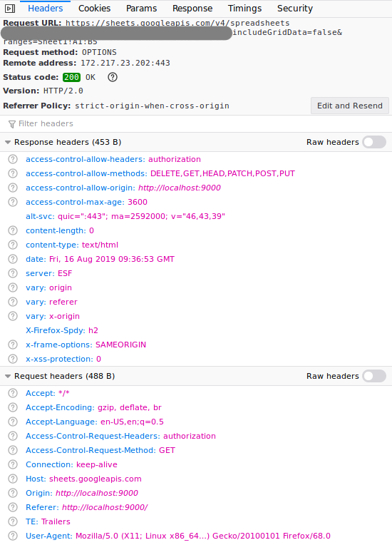Click help icon beside Referer header
392x545 pixels.
(13, 507)
